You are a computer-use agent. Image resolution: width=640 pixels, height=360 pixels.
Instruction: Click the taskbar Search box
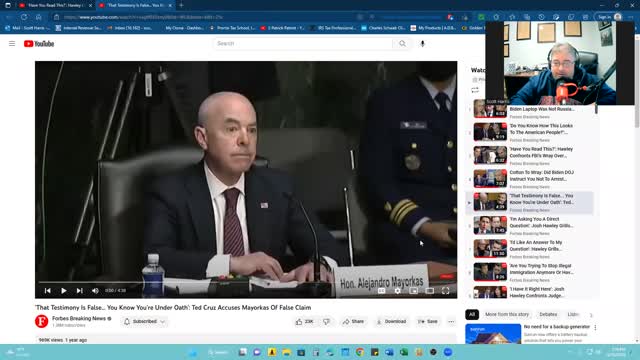pyautogui.click(x=218, y=352)
